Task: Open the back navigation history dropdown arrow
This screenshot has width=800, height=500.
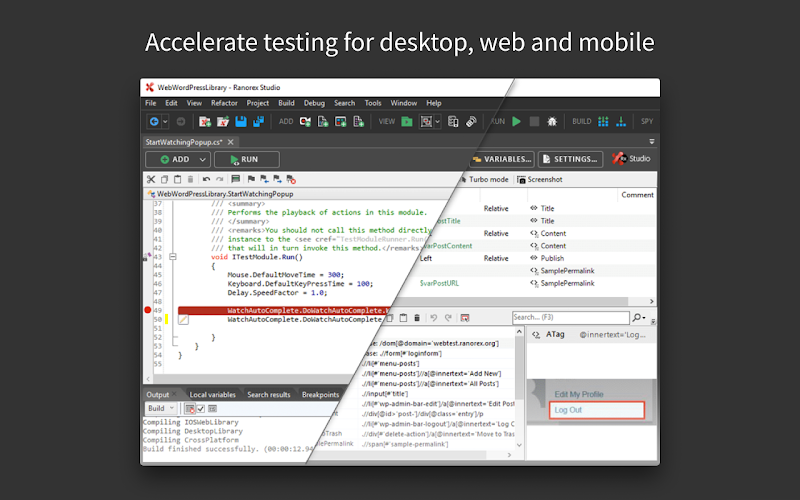Action: (x=165, y=122)
